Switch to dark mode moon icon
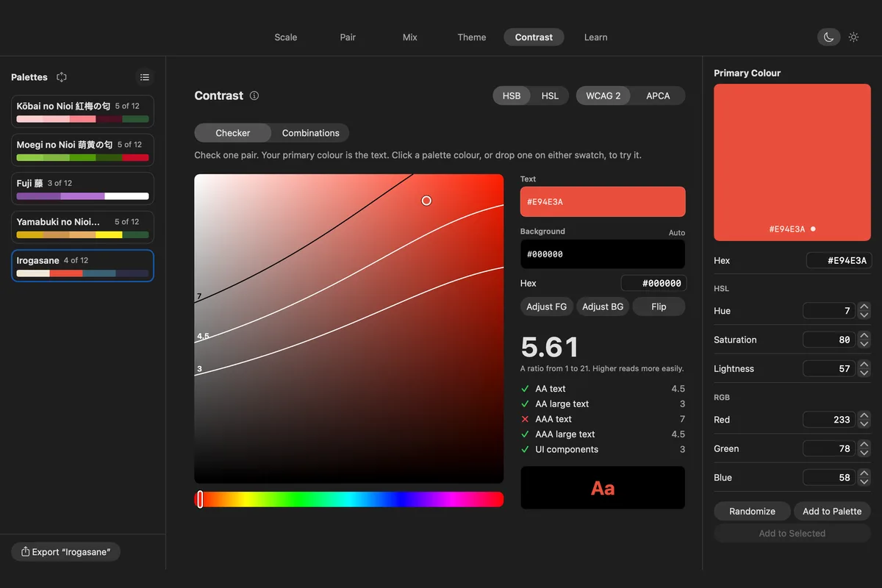Viewport: 882px width, 588px height. pyautogui.click(x=828, y=37)
